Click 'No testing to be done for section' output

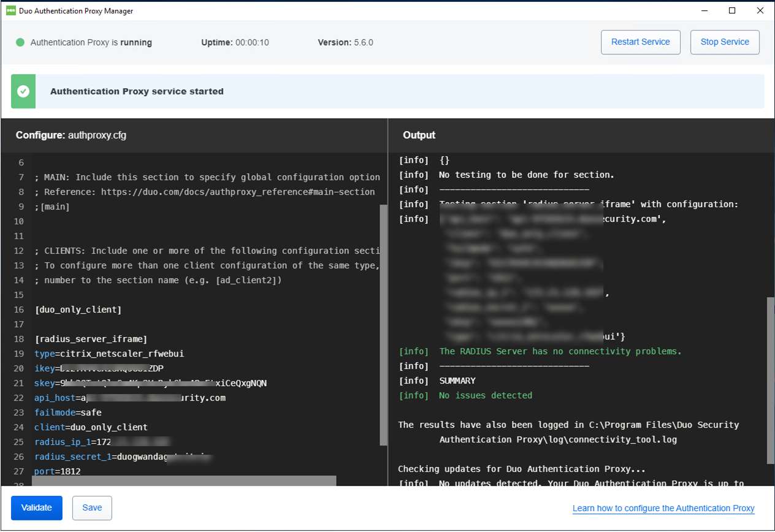527,175
